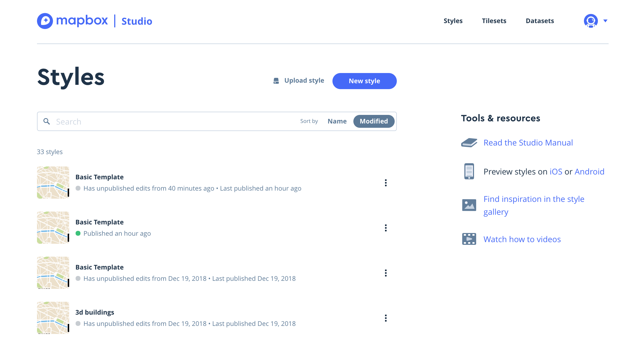Click the three-dot menu for published Basic Template
The image size is (644, 342).
pyautogui.click(x=386, y=228)
